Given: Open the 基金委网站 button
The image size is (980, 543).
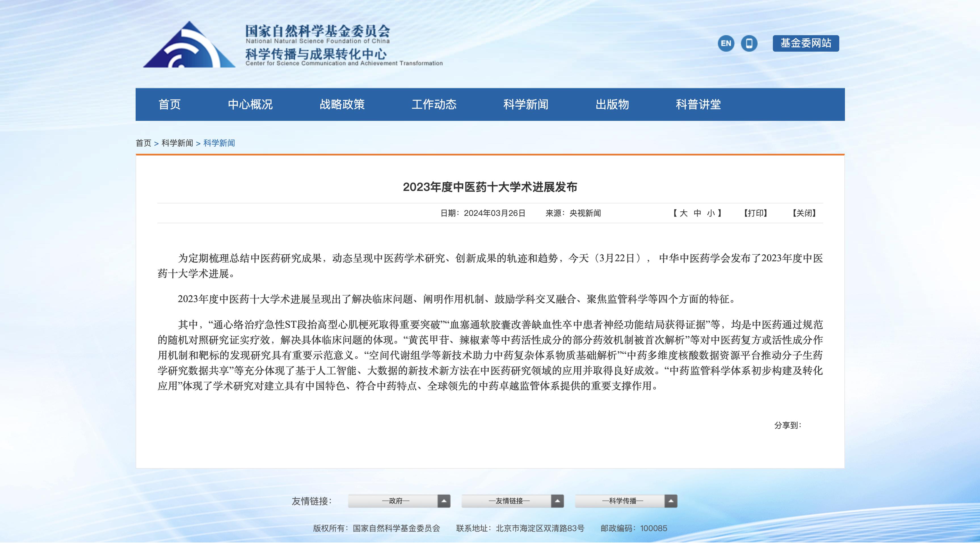Looking at the screenshot, I should point(806,43).
